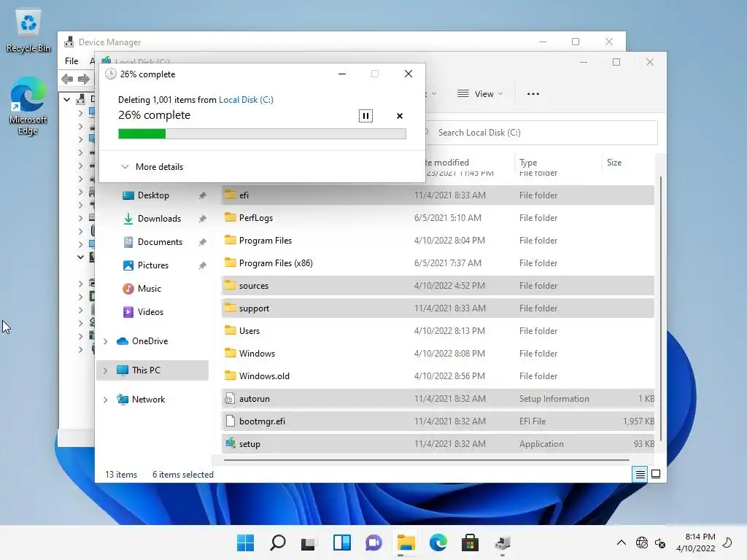Click the horizontal scrollbar in file list
The image size is (747, 560).
(x=426, y=460)
